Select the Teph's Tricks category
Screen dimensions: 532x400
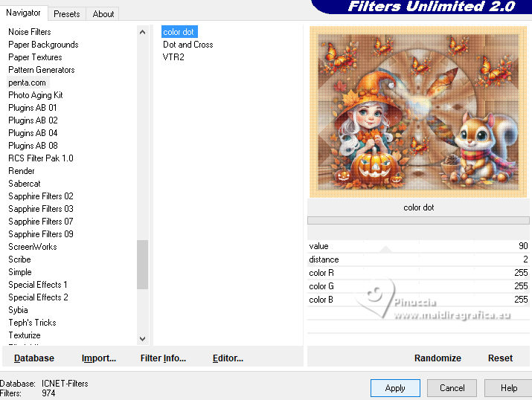32,323
